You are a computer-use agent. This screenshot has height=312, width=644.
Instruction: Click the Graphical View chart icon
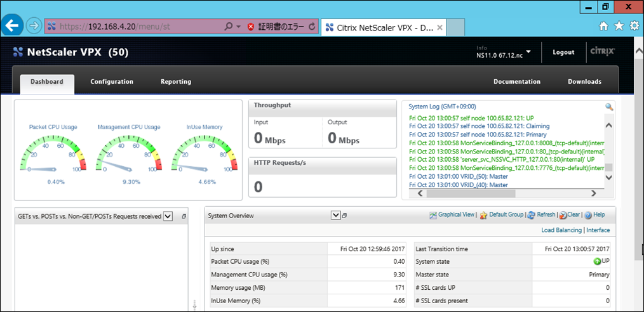pos(433,215)
